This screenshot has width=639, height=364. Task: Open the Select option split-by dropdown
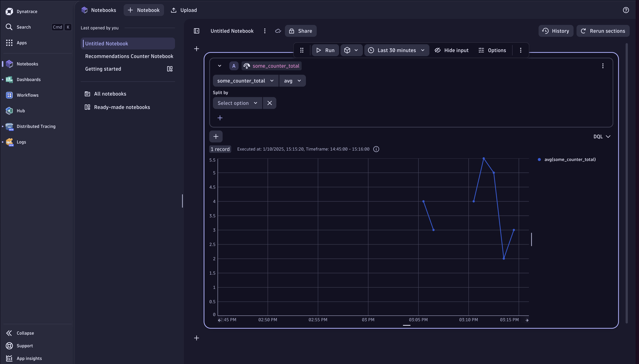tap(237, 103)
